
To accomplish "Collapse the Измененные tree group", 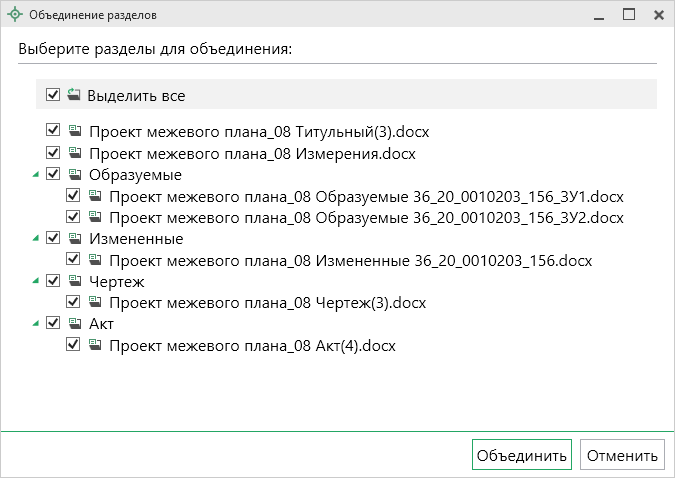I will (x=36, y=240).
